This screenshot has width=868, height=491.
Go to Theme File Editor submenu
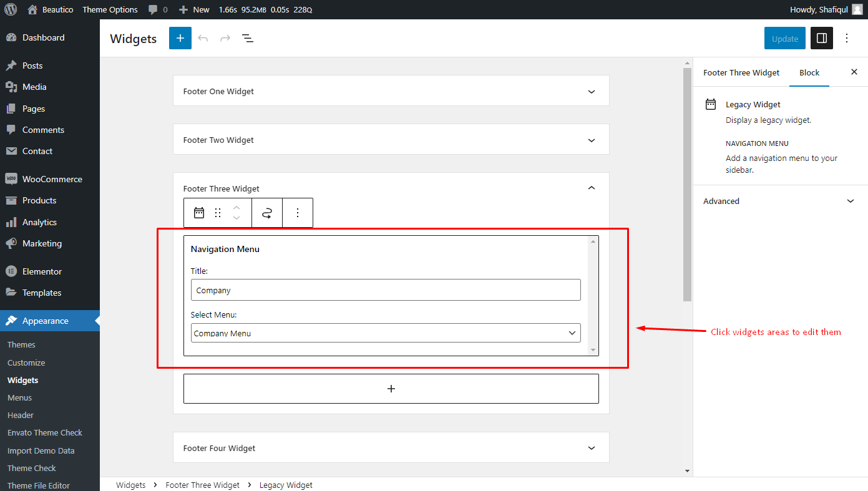point(39,485)
